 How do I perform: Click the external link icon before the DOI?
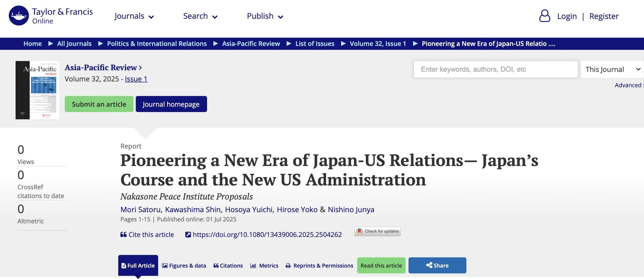click(x=188, y=235)
